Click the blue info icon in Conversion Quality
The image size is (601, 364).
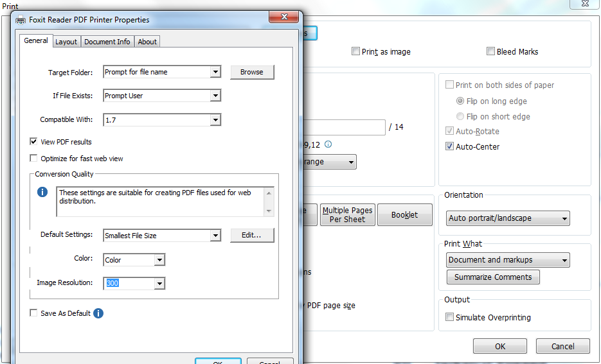pos(42,192)
